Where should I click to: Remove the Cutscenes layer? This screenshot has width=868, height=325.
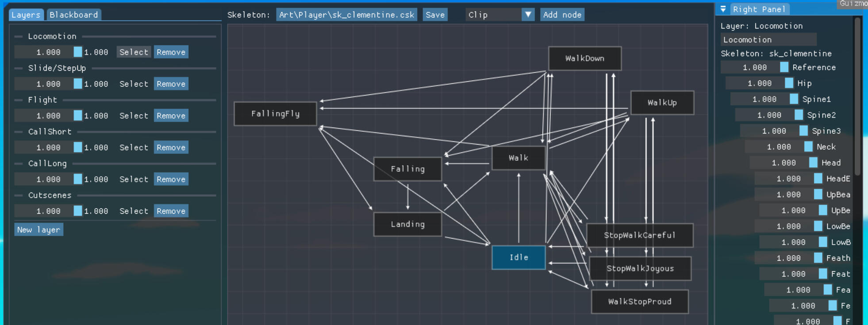click(171, 211)
